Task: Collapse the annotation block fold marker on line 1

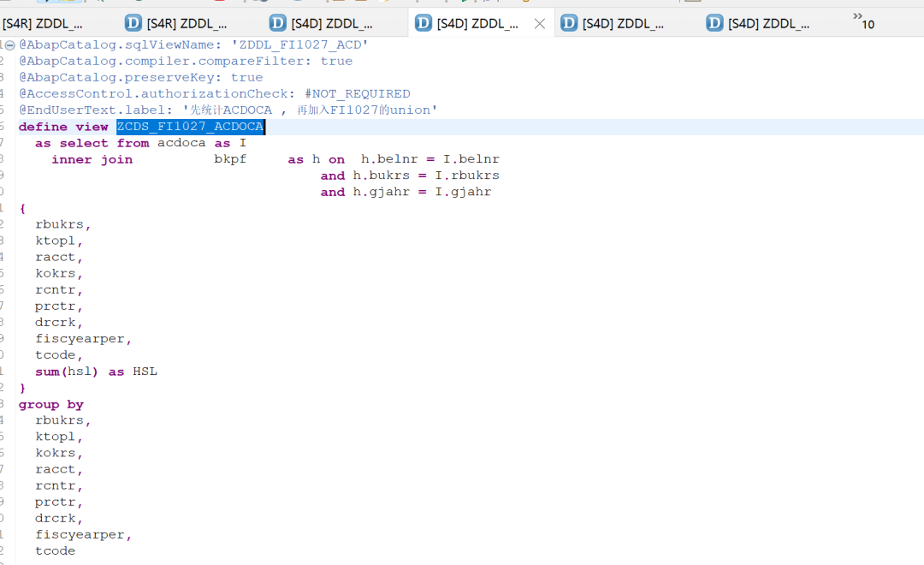Action: pos(10,45)
